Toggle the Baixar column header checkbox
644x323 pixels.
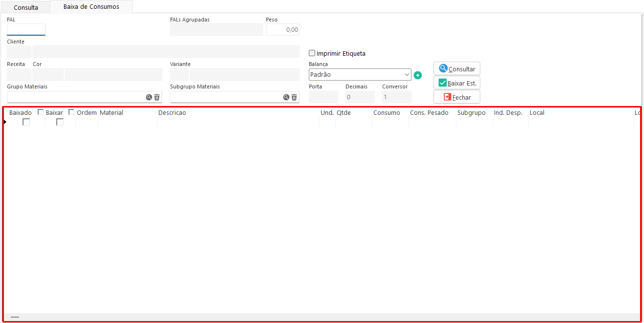click(x=71, y=112)
